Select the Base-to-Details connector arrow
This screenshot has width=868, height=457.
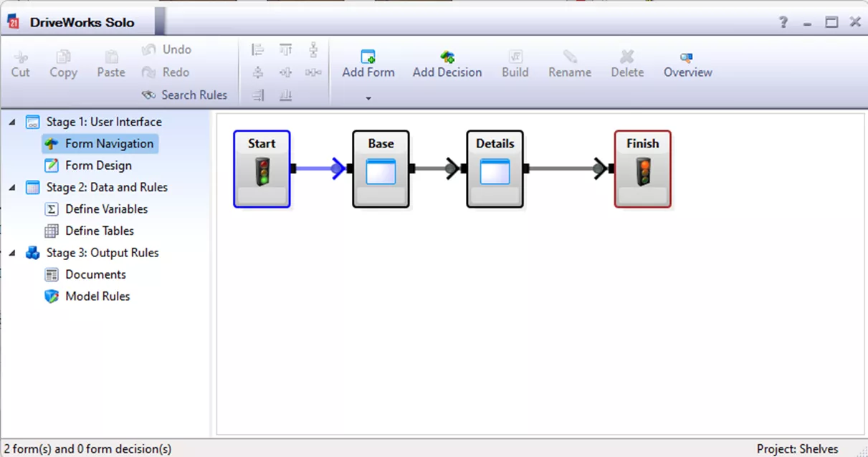tap(438, 169)
